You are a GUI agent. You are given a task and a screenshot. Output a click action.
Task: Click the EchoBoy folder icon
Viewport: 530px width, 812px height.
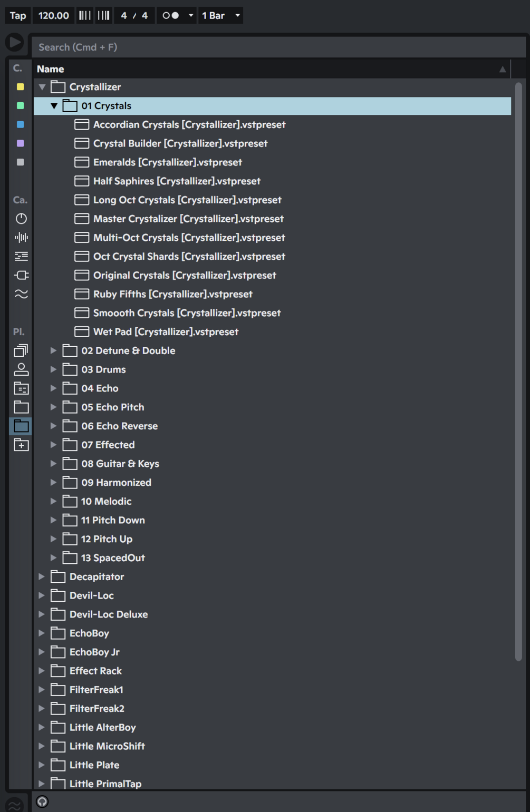[x=58, y=633]
